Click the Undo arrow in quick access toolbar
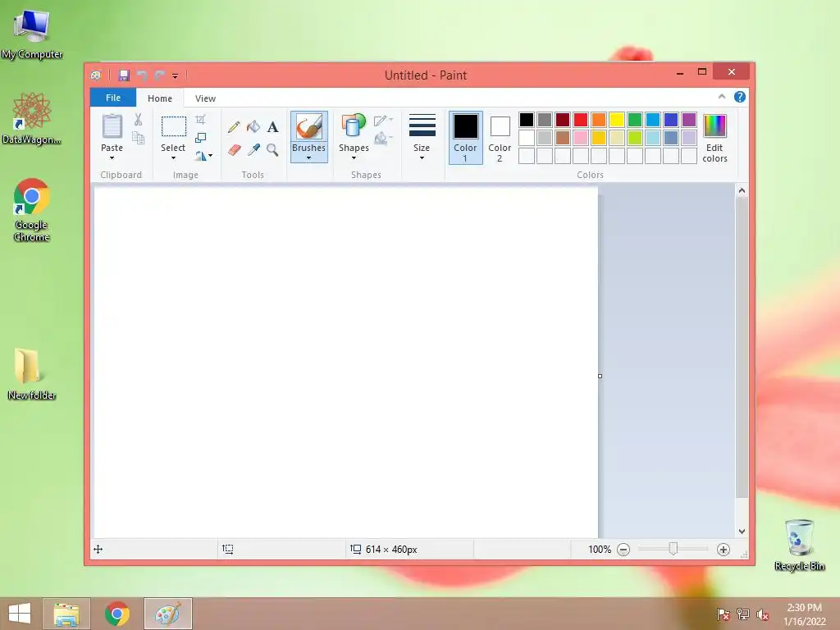This screenshot has height=630, width=840. pos(142,75)
